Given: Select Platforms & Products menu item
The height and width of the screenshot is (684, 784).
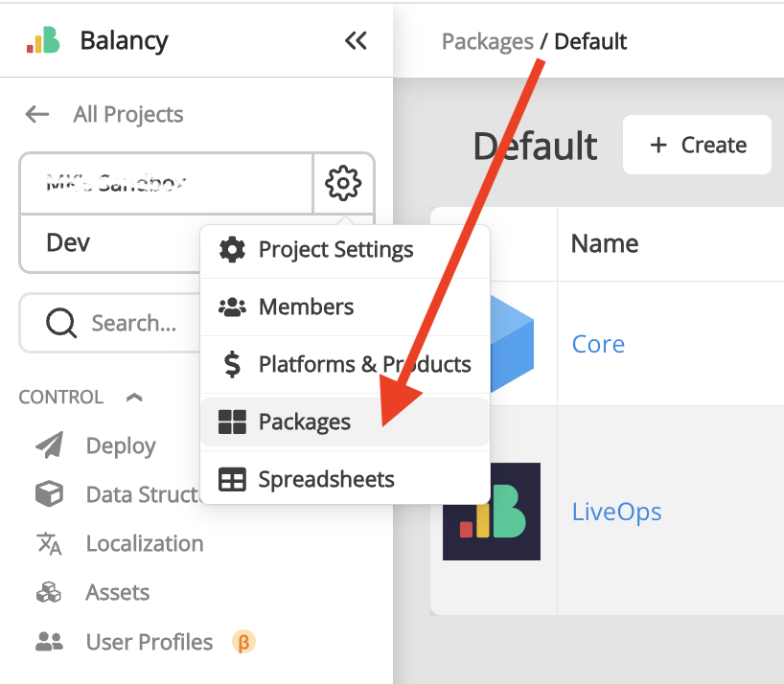Looking at the screenshot, I should [x=345, y=364].
